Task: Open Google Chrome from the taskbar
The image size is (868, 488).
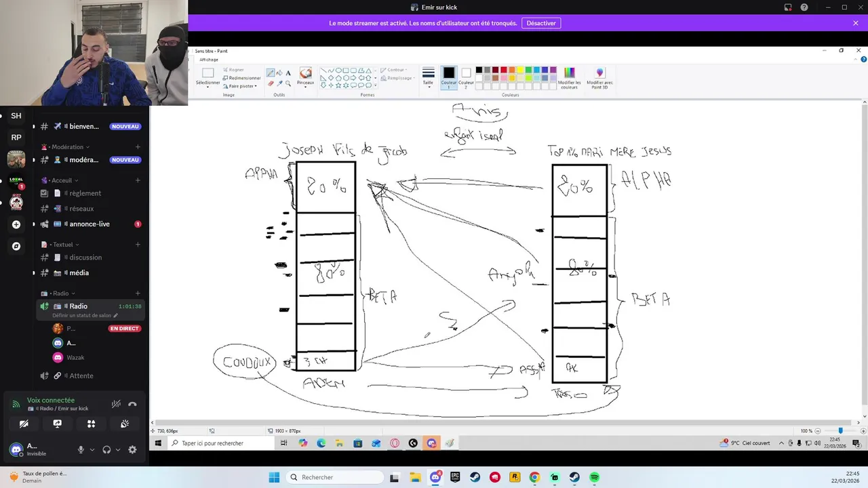Action: click(534, 477)
